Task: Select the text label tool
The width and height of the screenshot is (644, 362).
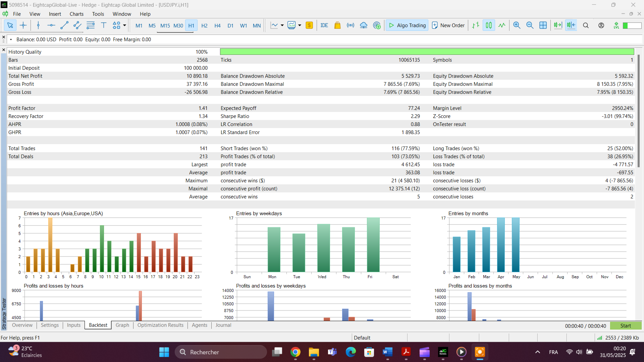Action: click(x=104, y=25)
